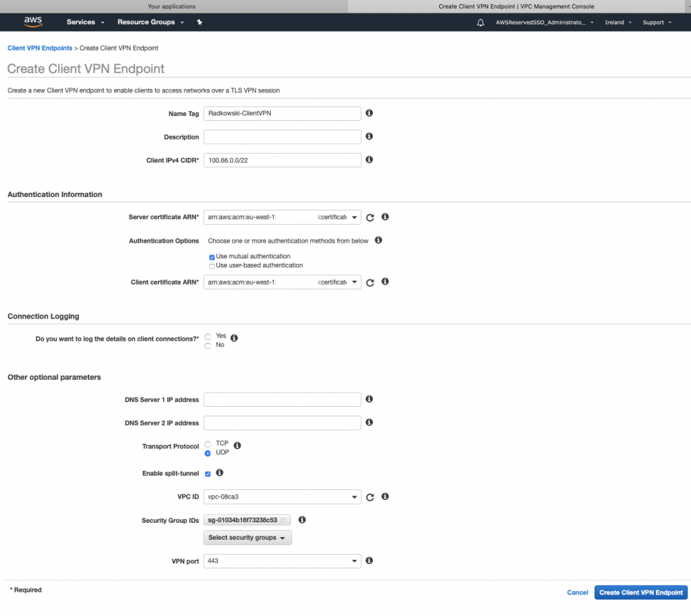Screen dimensions: 691x616
Task: Show info for VPC ID
Action: (x=385, y=497)
